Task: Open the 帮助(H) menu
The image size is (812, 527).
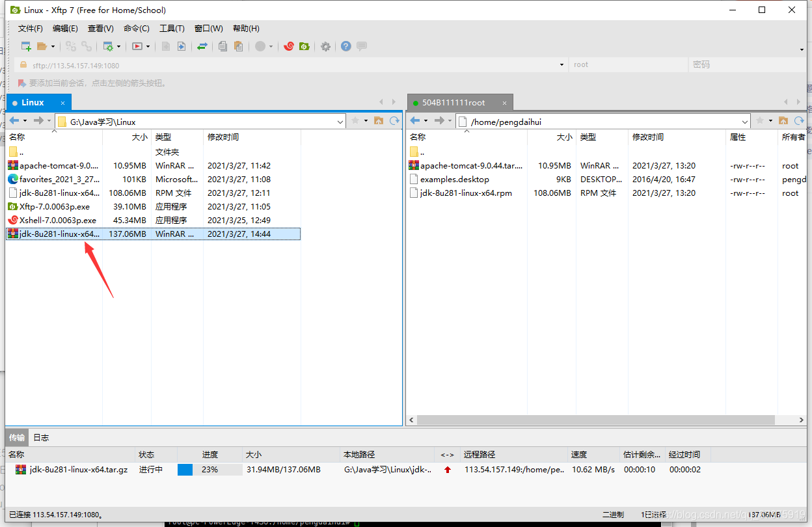Action: coord(246,29)
